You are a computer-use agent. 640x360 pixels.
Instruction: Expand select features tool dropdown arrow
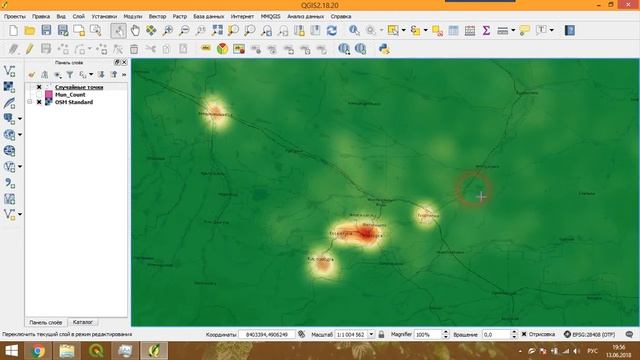tap(403, 30)
